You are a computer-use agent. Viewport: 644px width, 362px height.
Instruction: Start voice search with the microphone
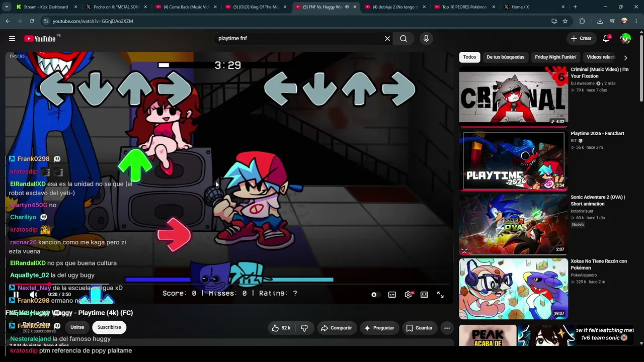point(426,39)
